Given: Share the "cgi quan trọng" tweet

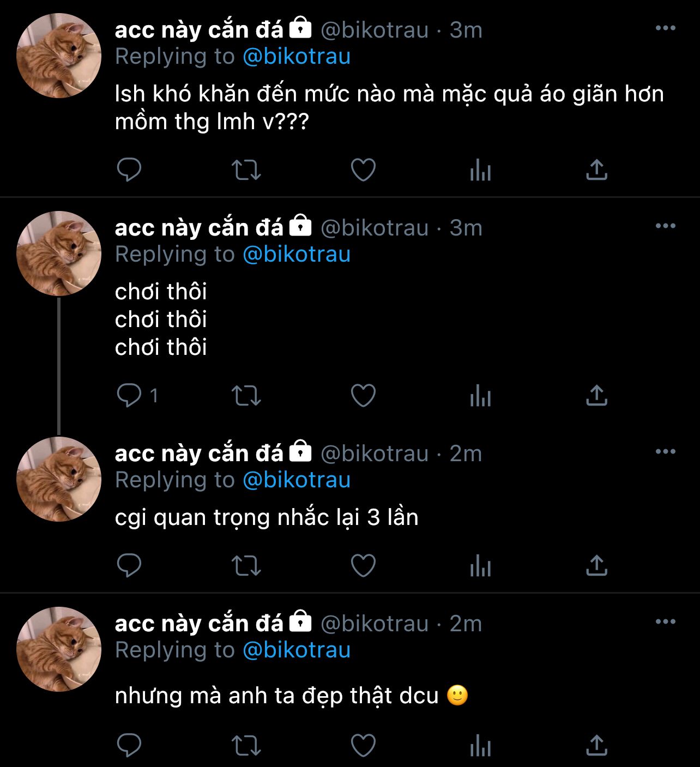Looking at the screenshot, I should click(596, 566).
